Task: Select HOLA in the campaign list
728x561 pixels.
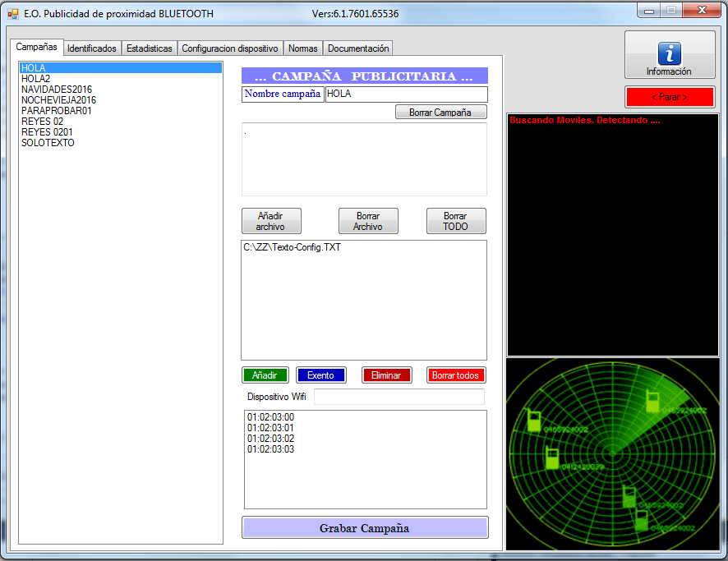Action: pos(121,67)
